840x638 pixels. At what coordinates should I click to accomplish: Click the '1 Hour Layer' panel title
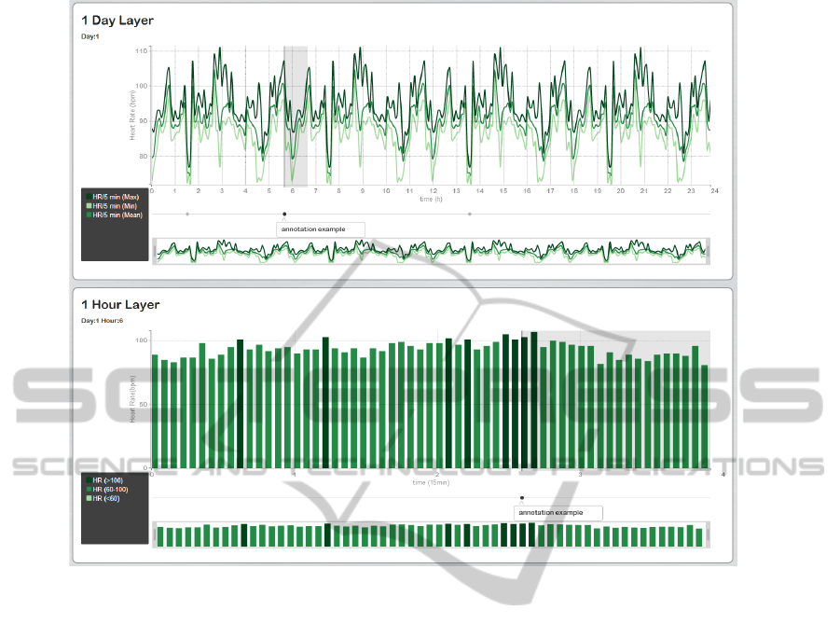click(120, 304)
